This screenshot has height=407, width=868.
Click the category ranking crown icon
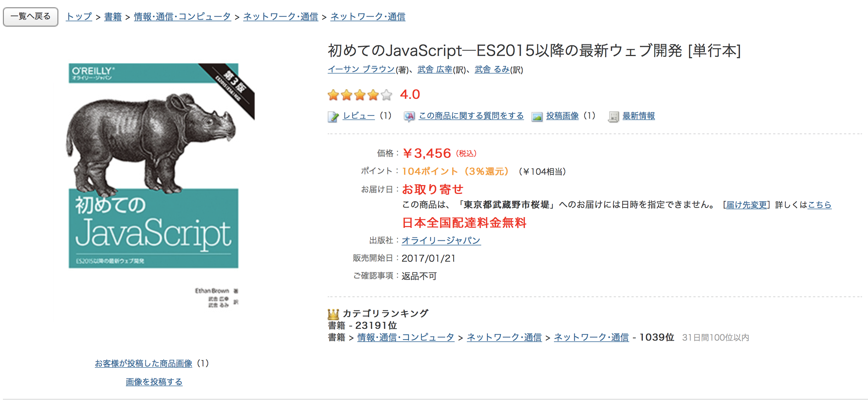coord(333,314)
